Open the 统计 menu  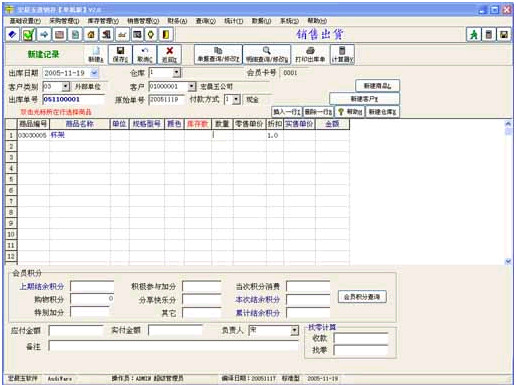point(233,21)
